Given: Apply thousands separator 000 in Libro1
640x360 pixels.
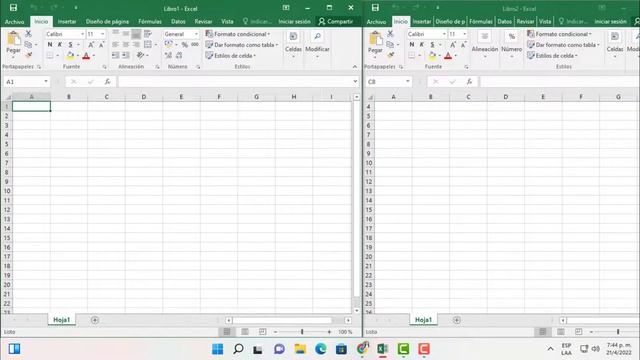Looking at the screenshot, I should click(195, 44).
